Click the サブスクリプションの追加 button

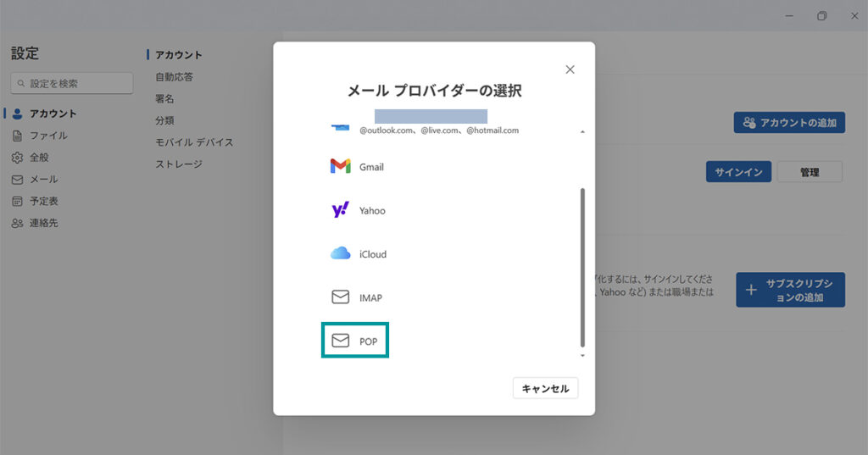[791, 290]
